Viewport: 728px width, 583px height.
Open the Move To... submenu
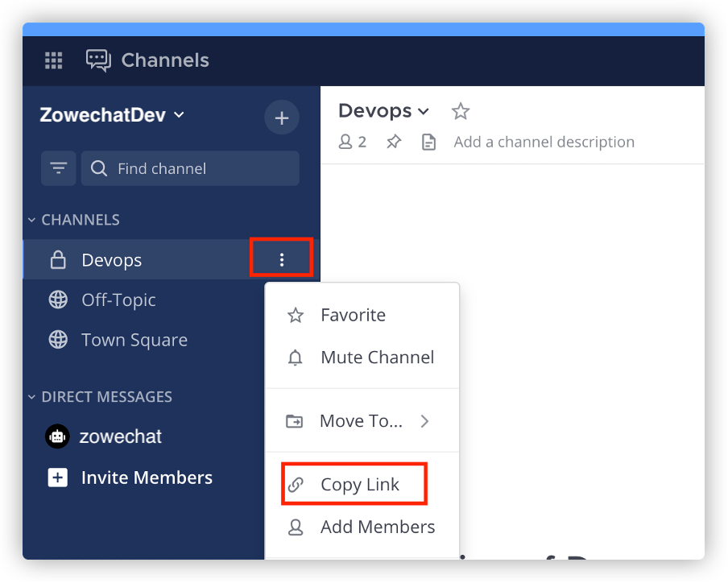[361, 420]
